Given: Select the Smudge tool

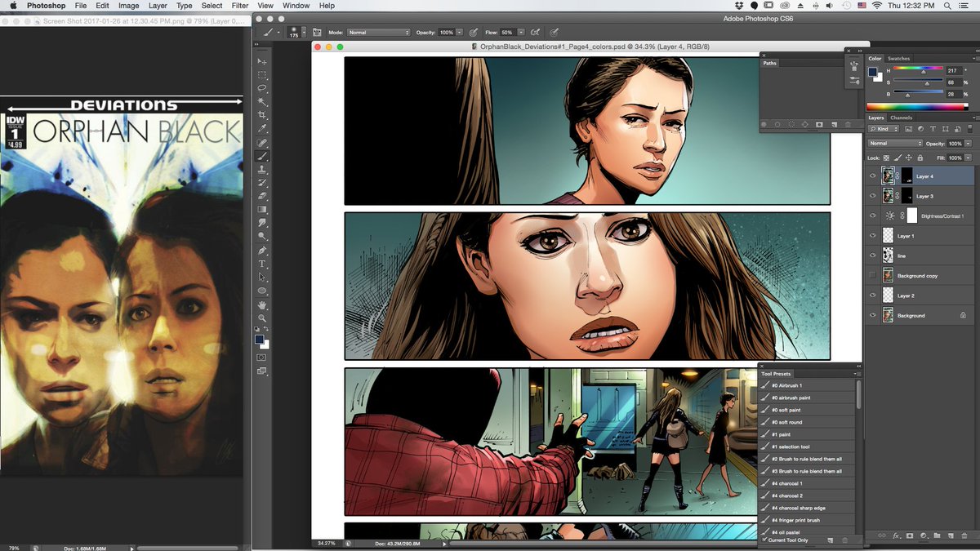Looking at the screenshot, I should click(x=262, y=223).
